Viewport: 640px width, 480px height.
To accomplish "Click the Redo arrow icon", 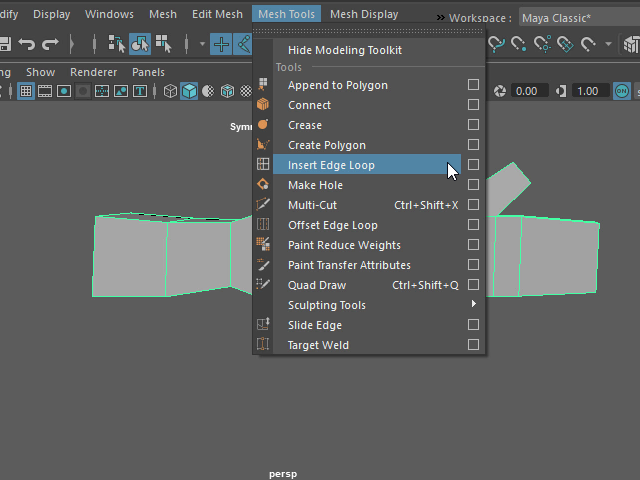I will tap(50, 44).
